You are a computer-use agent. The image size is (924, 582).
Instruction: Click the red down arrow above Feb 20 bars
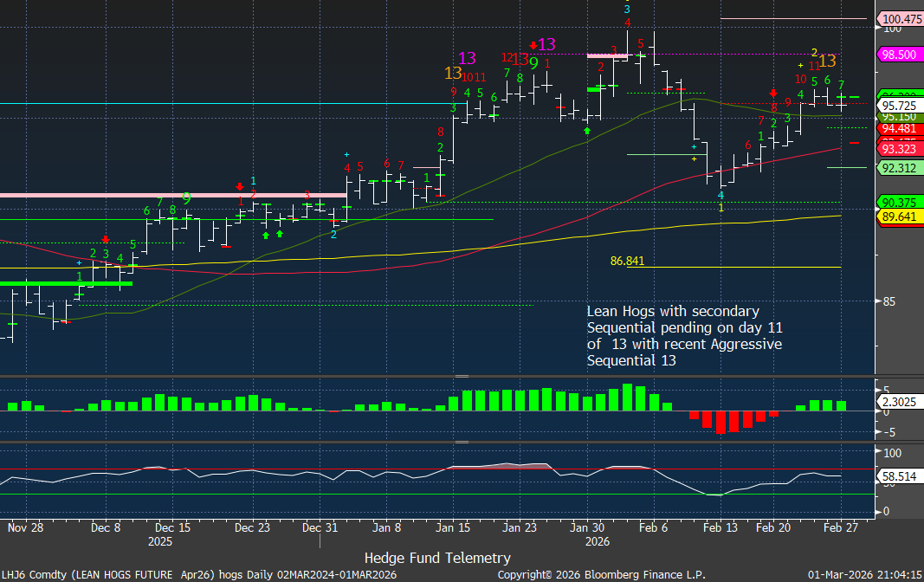point(773,93)
